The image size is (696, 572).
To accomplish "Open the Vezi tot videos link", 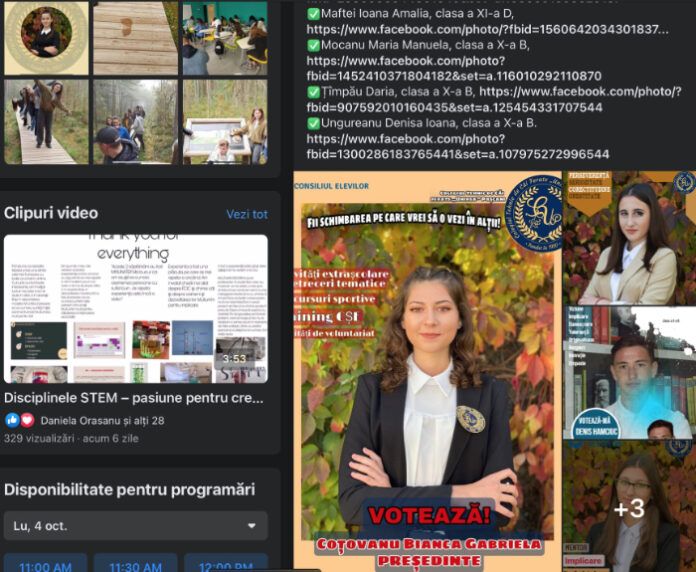I will pyautogui.click(x=246, y=214).
